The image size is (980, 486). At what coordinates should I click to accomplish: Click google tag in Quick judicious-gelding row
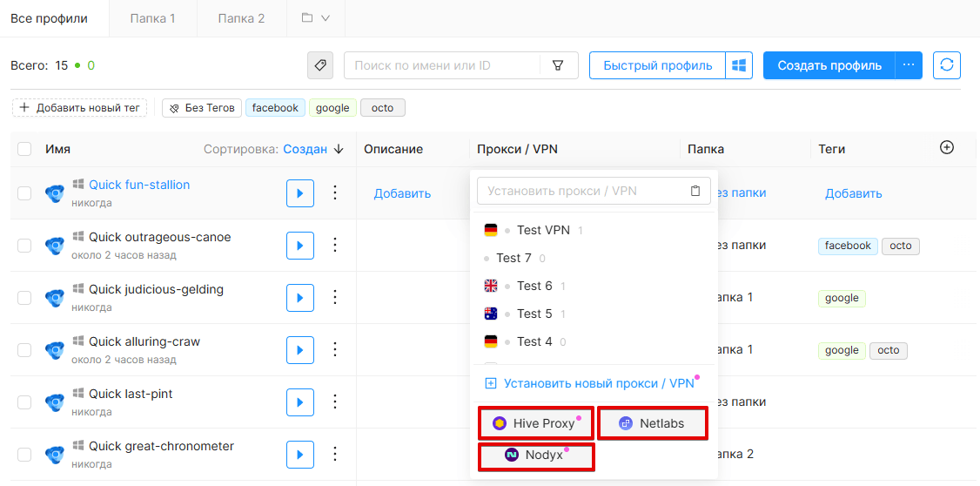point(842,298)
